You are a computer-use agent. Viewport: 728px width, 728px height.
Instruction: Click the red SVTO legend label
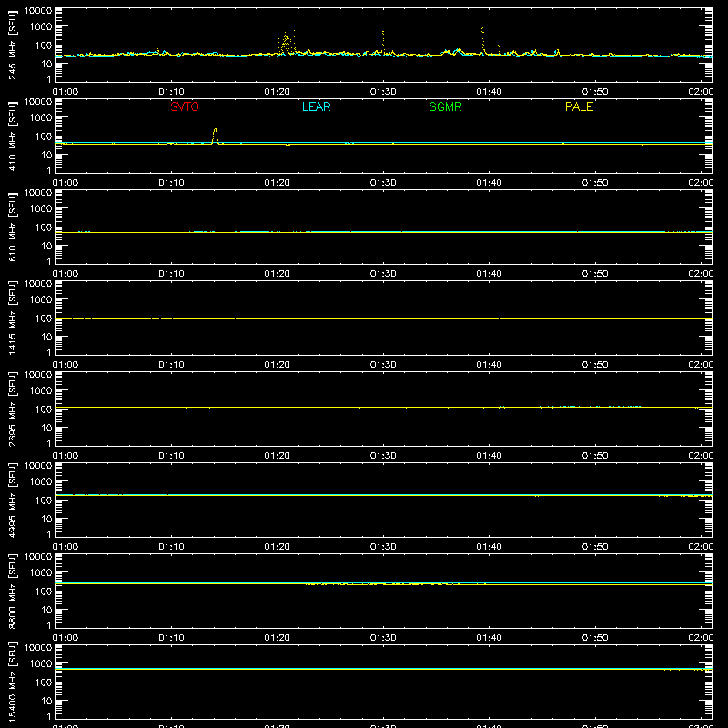[x=185, y=106]
